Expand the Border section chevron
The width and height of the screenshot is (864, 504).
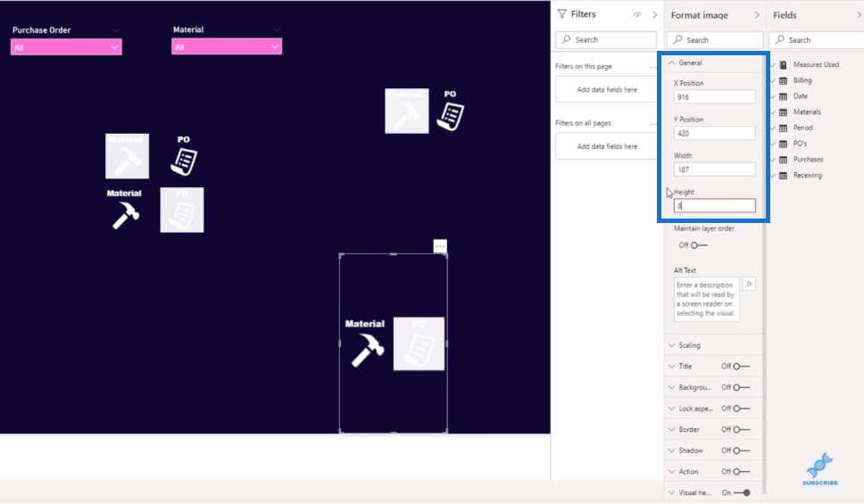point(672,429)
